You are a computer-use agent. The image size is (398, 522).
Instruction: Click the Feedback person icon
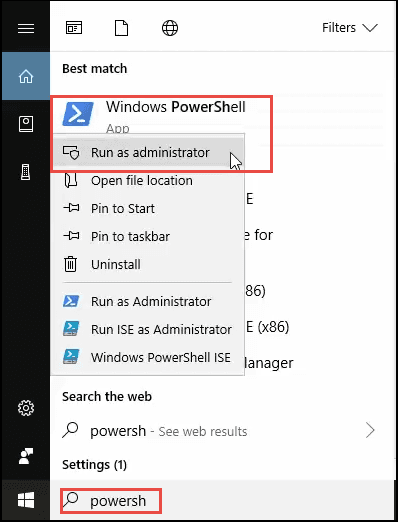26,456
